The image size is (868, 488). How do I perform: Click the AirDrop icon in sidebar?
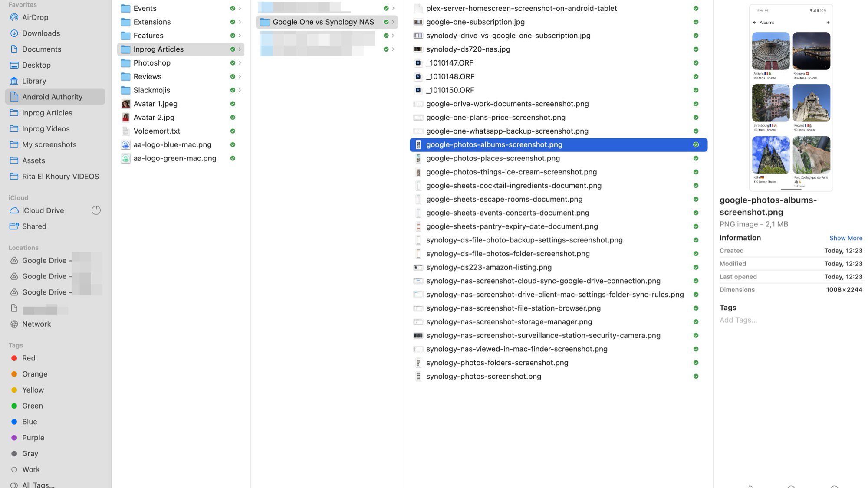[14, 17]
